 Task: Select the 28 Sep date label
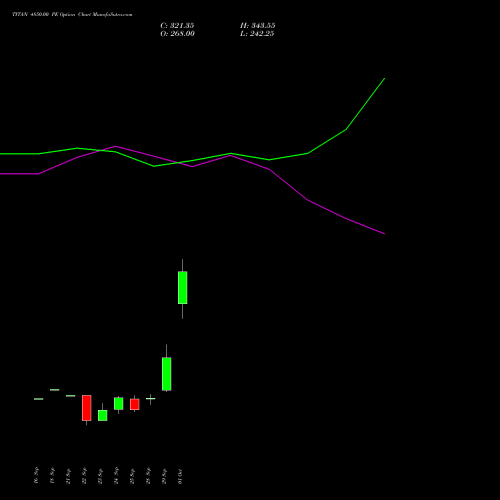(x=148, y=476)
